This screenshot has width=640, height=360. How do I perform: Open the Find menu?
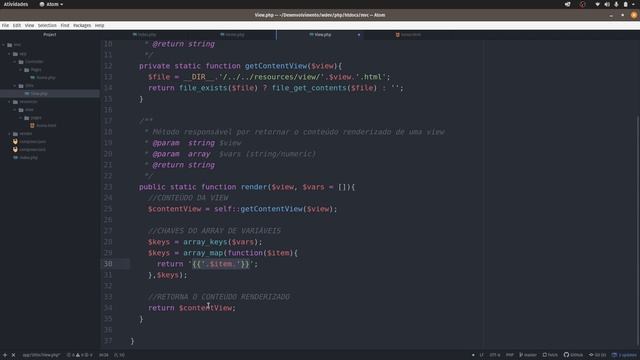tap(65, 25)
